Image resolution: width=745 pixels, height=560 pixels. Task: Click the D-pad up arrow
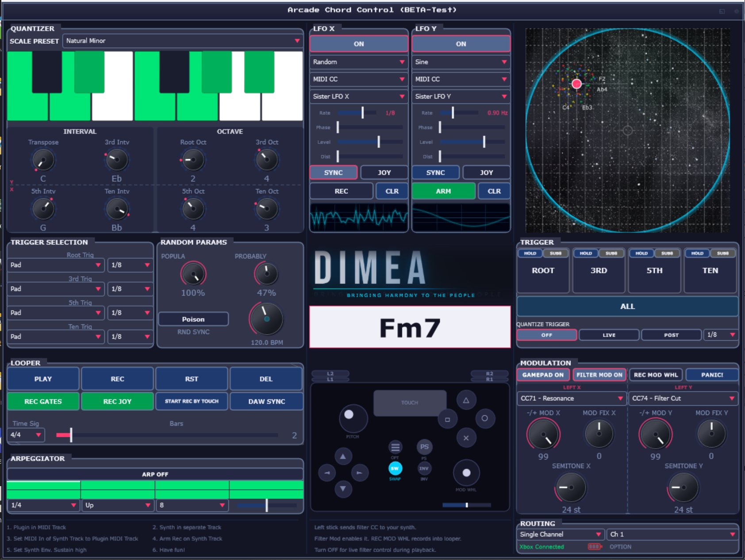(x=343, y=456)
